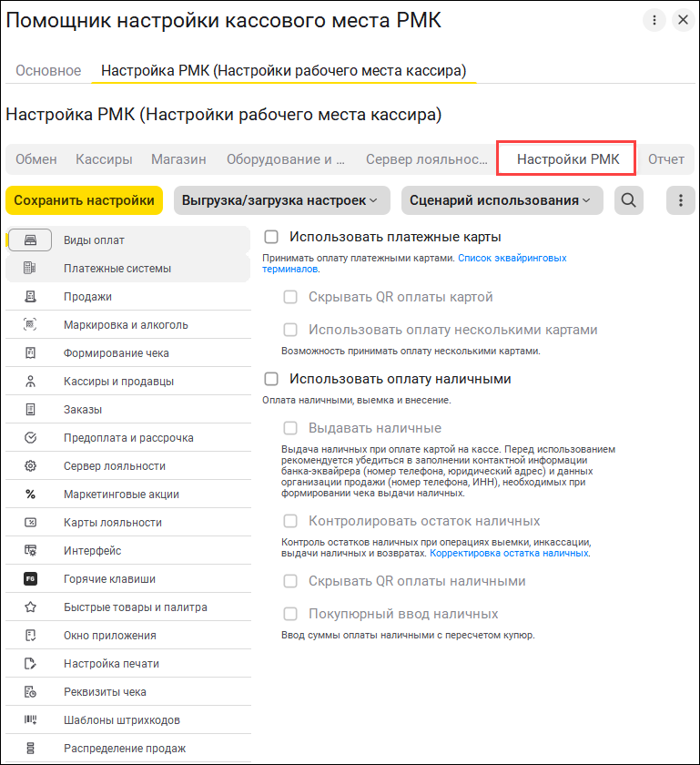Click the Быстрые товары и палитра star icon
Viewport: 700px width, 765px height.
30,607
